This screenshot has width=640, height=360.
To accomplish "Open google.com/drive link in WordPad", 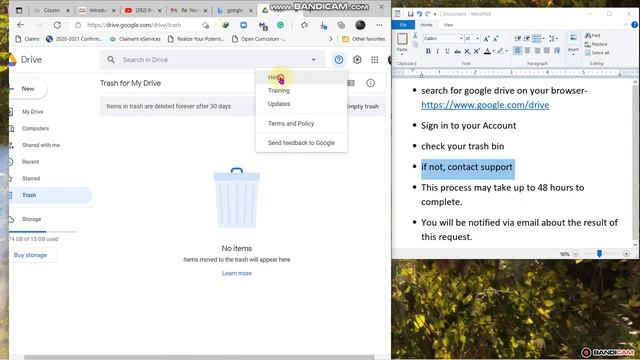I will point(485,105).
